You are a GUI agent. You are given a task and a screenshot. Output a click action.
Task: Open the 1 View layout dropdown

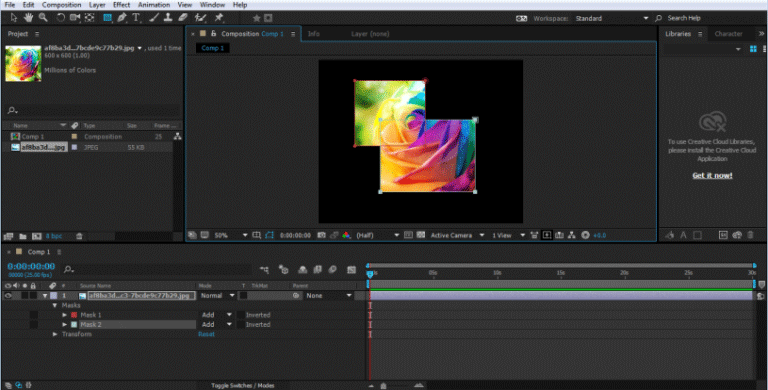click(508, 235)
